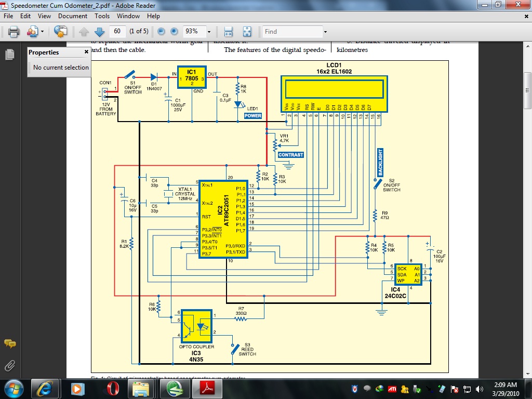
Task: Click the zoom out minus button
Action: point(161,32)
